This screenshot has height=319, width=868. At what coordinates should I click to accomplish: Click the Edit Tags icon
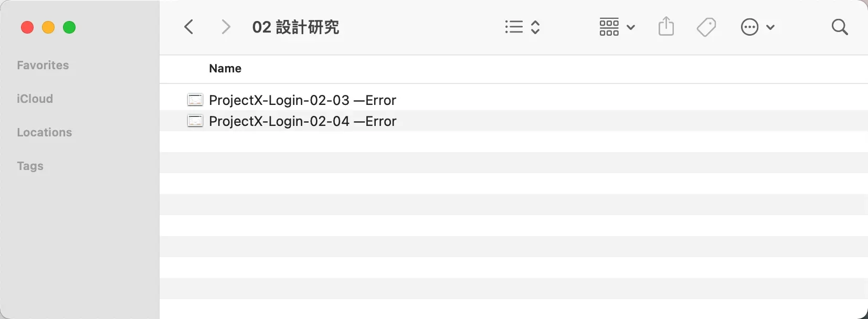point(706,27)
